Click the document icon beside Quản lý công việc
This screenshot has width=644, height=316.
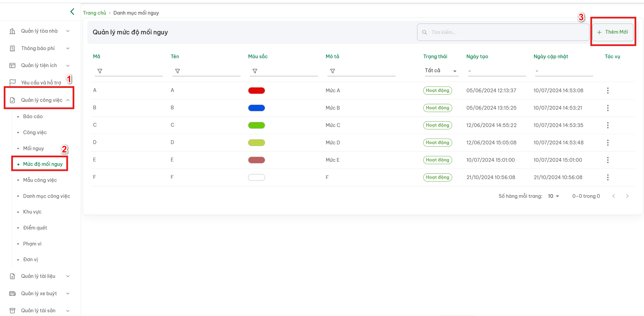pyautogui.click(x=13, y=100)
